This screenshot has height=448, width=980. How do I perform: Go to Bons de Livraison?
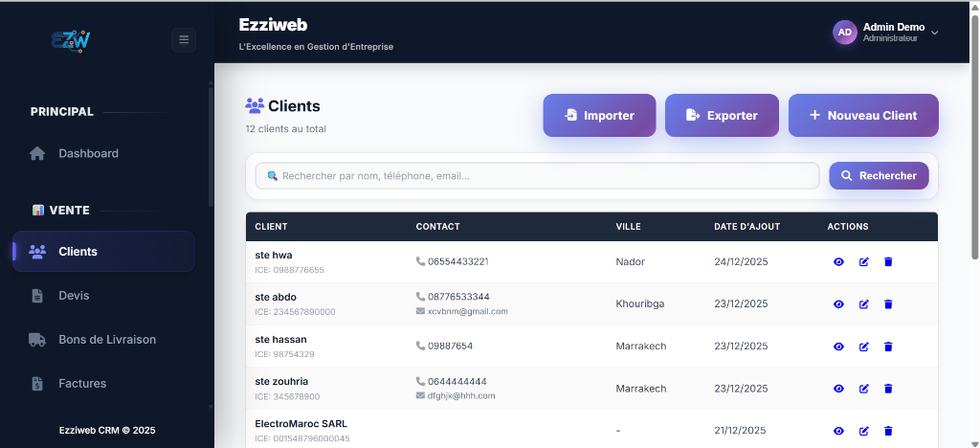[x=103, y=340]
